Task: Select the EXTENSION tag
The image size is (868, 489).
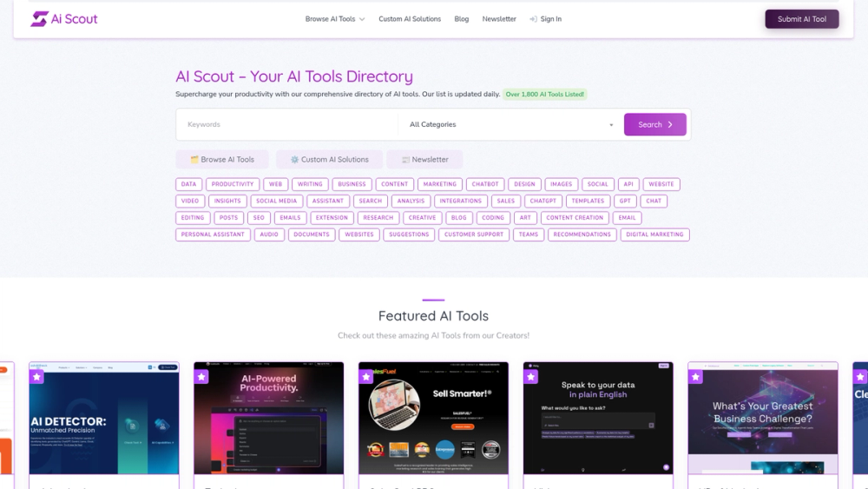Action: pyautogui.click(x=332, y=218)
